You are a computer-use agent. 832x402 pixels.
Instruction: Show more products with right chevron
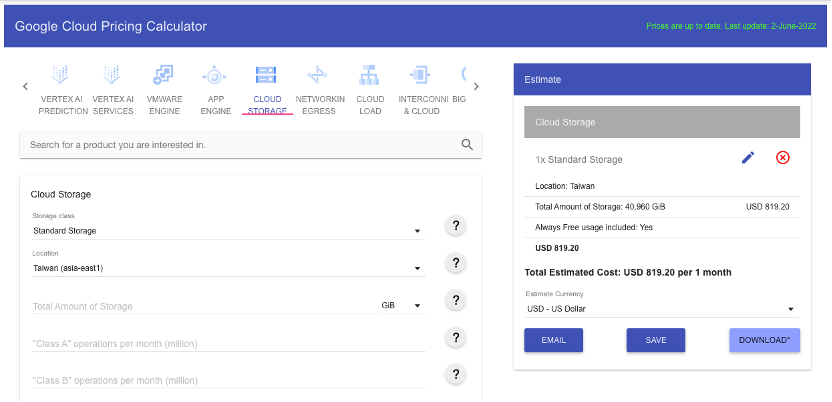coord(476,86)
